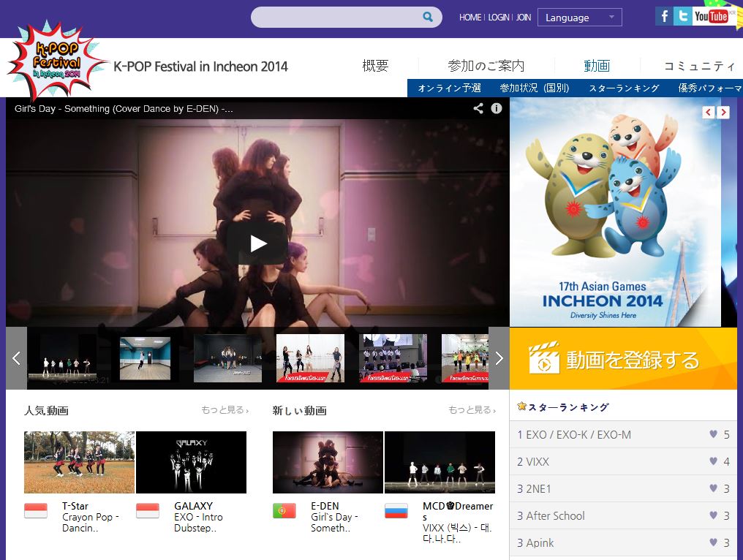Click the Indonesian flag beside T-Star
This screenshot has width=743, height=560.
(x=36, y=511)
